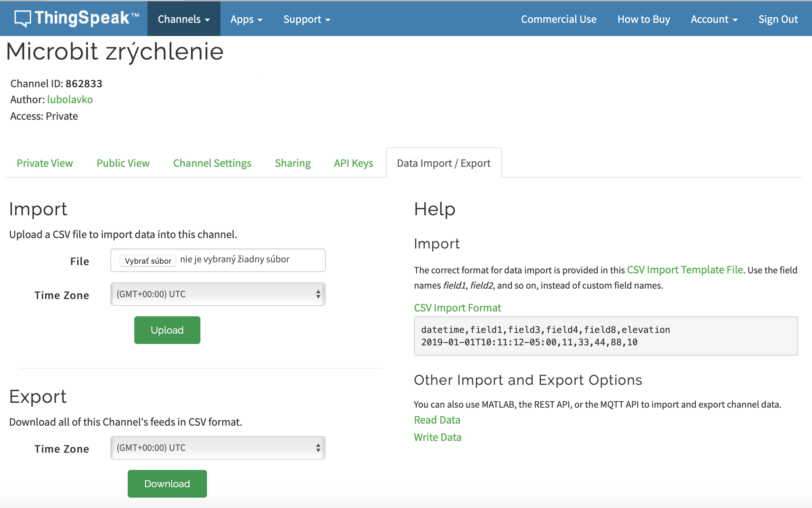Click the Commercial Use link

click(559, 19)
